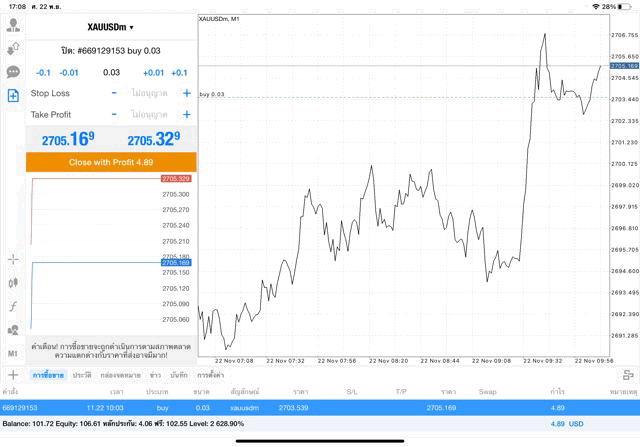Decrease Take Profit with minus button
This screenshot has height=447, width=640.
click(x=114, y=115)
